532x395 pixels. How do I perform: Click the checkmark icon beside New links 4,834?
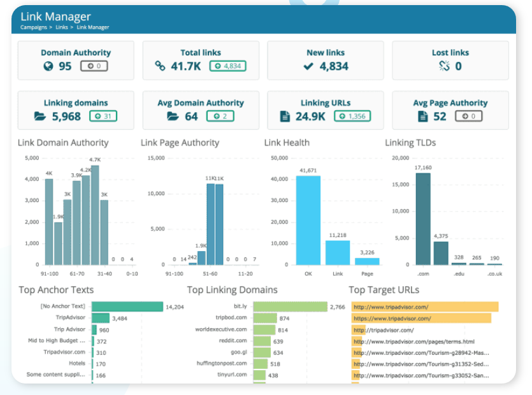(308, 66)
